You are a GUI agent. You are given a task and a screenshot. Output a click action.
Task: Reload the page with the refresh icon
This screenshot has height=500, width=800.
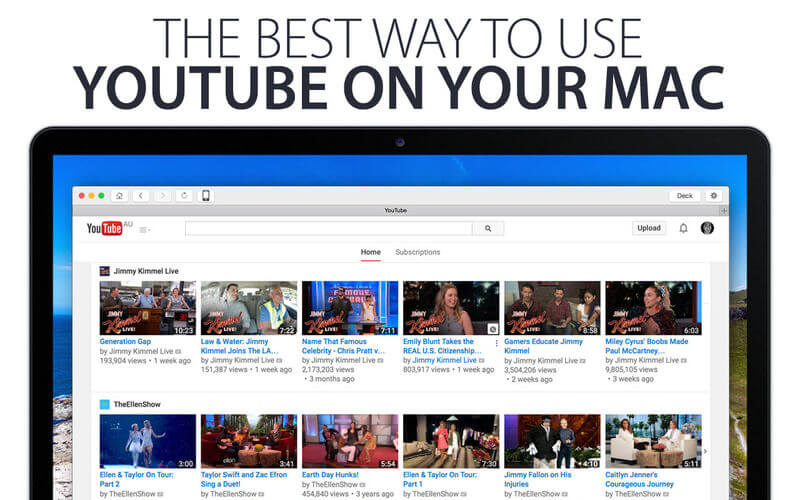click(184, 195)
